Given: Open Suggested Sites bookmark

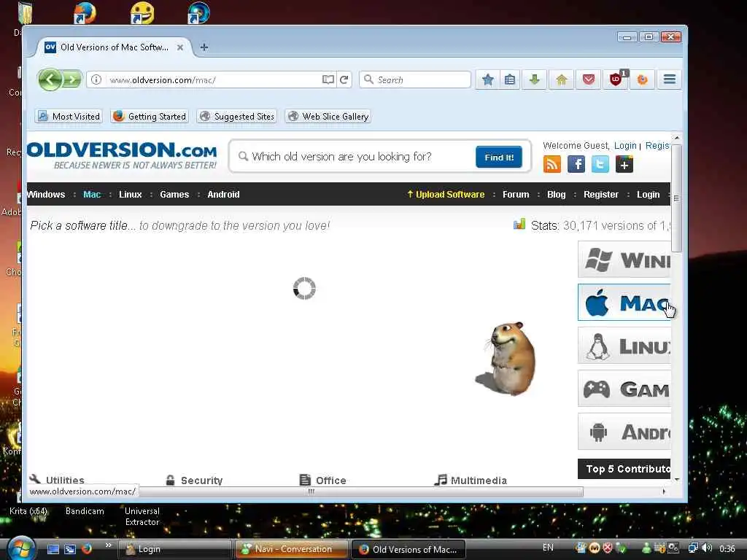Looking at the screenshot, I should [x=237, y=116].
